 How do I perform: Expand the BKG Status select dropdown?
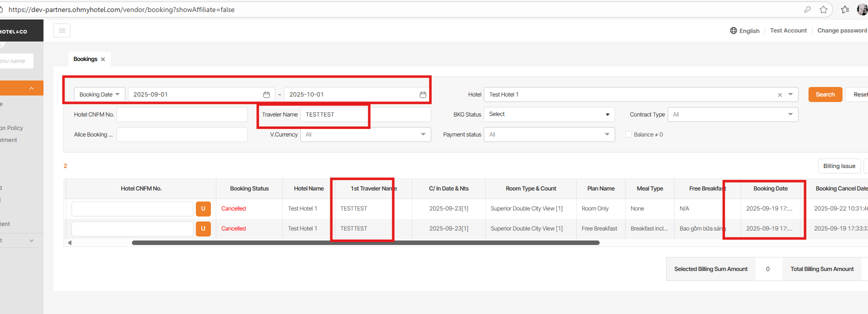coord(549,114)
